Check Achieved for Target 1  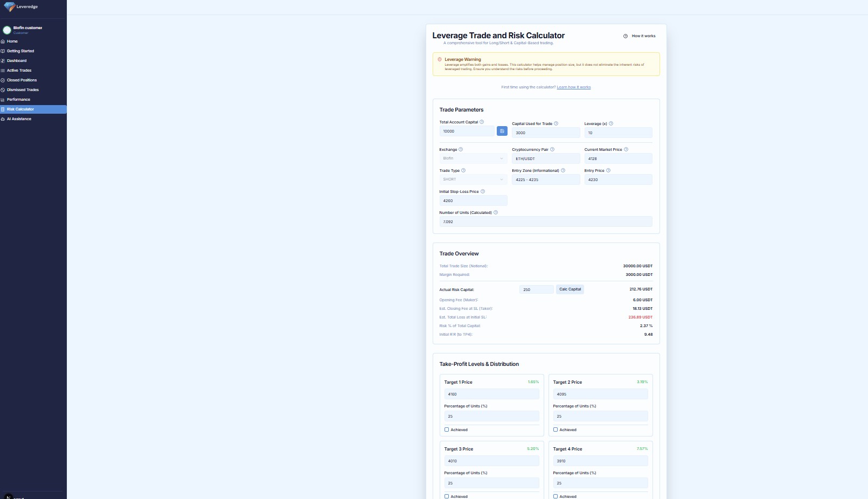(447, 429)
